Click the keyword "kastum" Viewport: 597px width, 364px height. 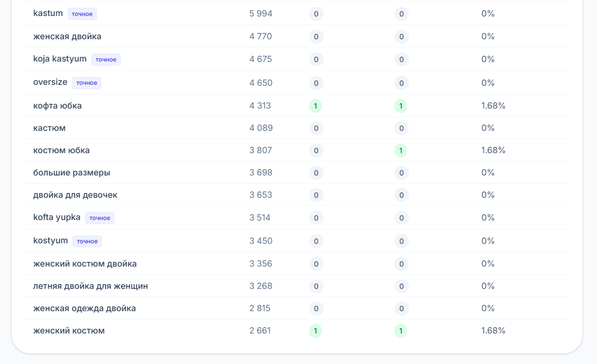[x=48, y=14]
